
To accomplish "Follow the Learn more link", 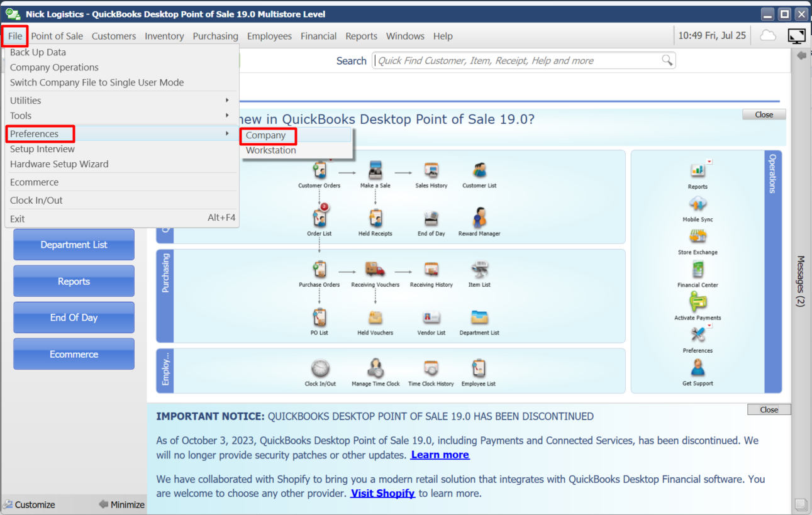I will (x=440, y=455).
